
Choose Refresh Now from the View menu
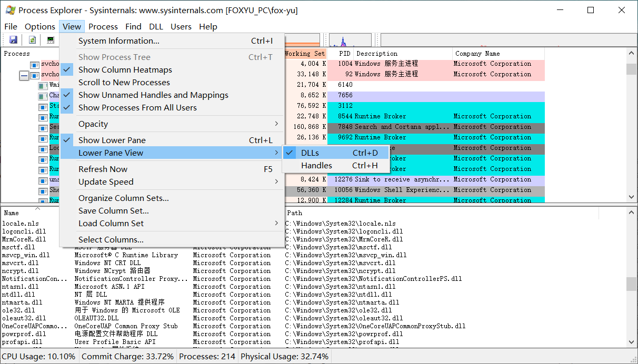coord(172,169)
